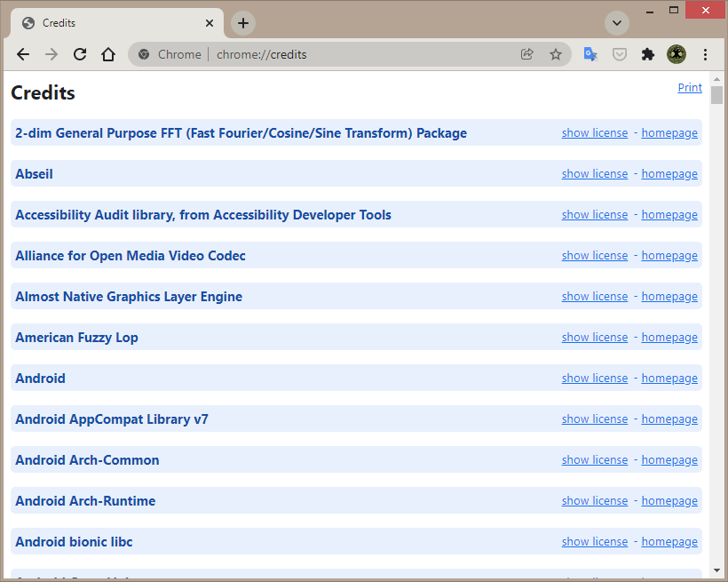The height and width of the screenshot is (582, 728).
Task: Maximize the Chrome window
Action: tap(674, 11)
